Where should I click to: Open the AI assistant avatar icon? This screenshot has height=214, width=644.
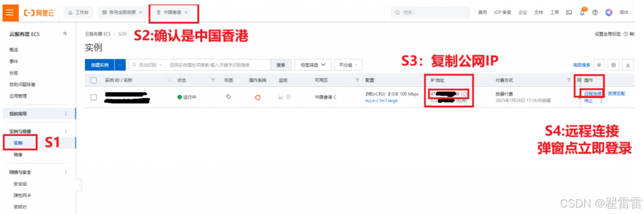point(608,12)
